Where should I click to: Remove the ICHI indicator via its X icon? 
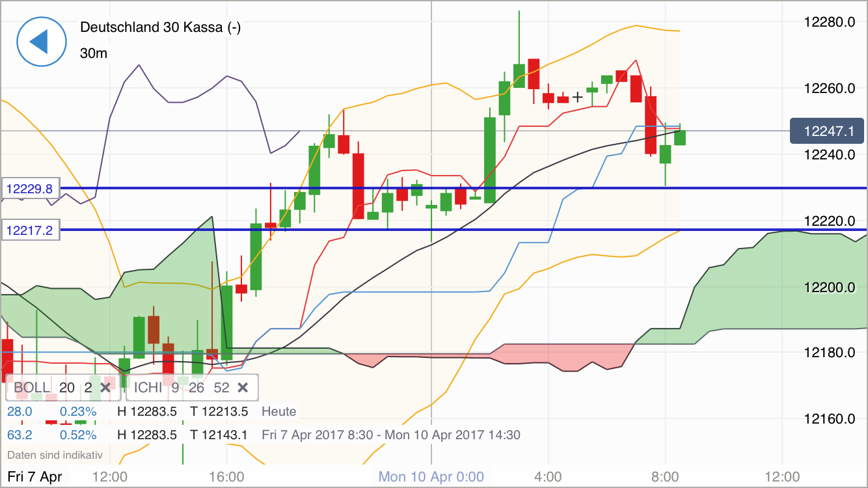coord(243,388)
